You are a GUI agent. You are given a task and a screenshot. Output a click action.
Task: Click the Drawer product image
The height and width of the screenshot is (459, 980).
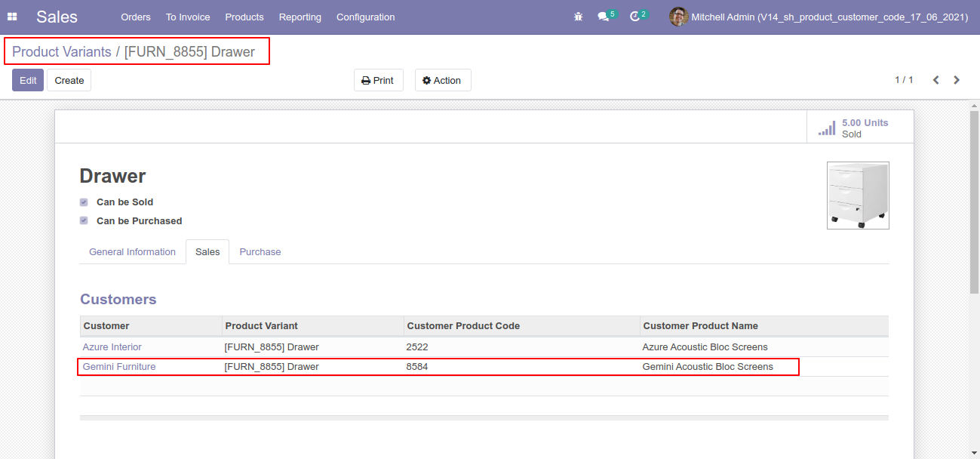point(858,195)
